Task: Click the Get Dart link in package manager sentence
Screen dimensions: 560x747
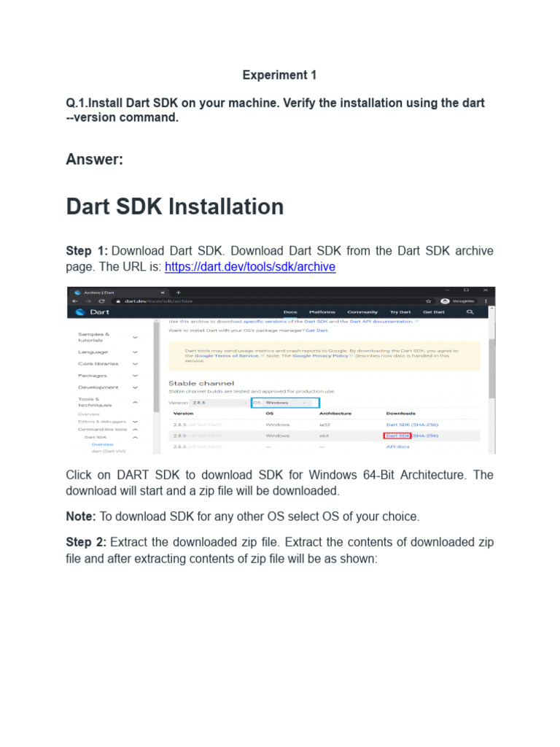Action: [316, 330]
